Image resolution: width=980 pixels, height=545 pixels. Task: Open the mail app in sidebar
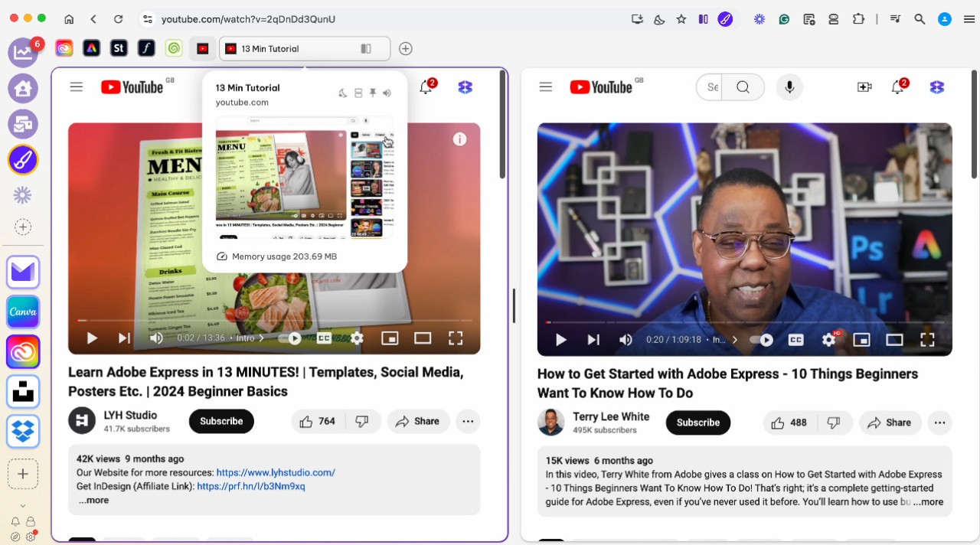[x=23, y=272]
